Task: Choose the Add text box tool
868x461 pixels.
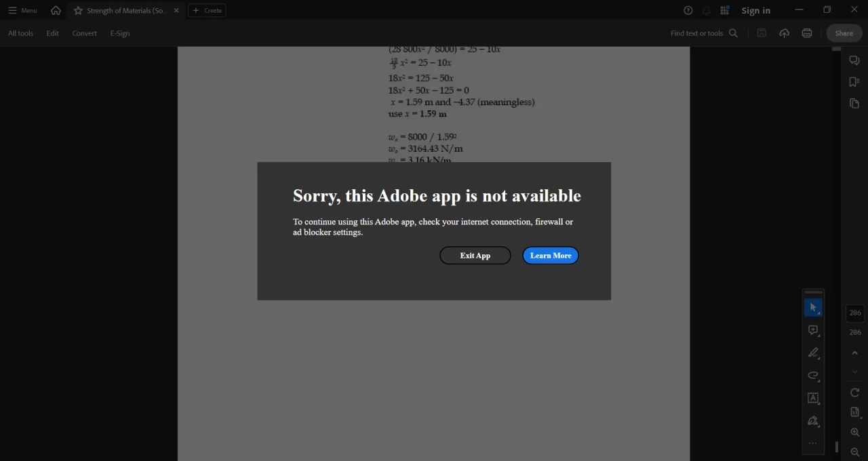Action: (813, 398)
